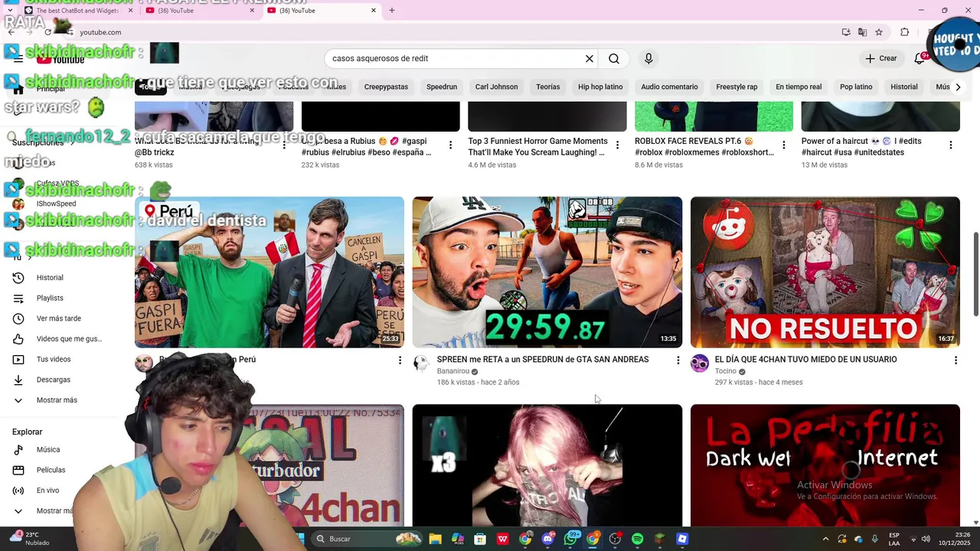Select the Audio comentario chip

click(669, 87)
